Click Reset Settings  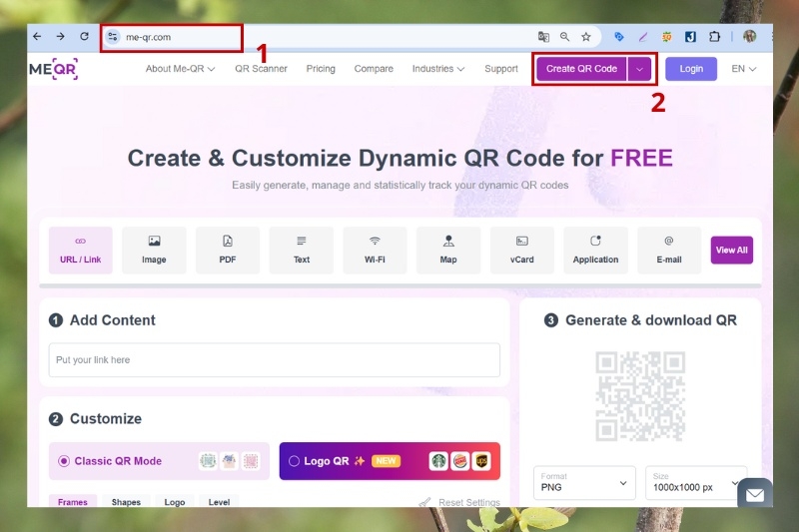coord(460,502)
